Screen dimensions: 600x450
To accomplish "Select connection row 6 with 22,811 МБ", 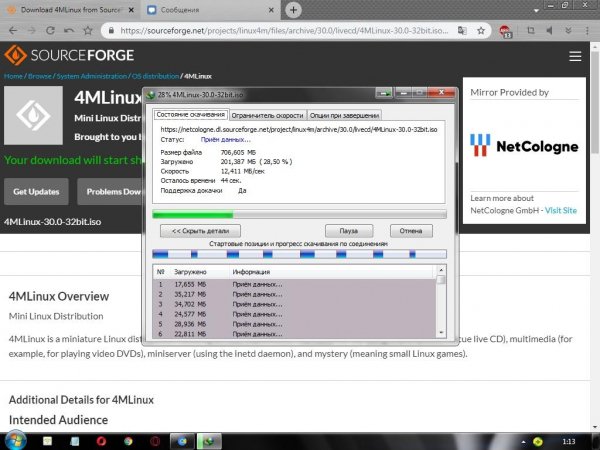I will [294, 334].
